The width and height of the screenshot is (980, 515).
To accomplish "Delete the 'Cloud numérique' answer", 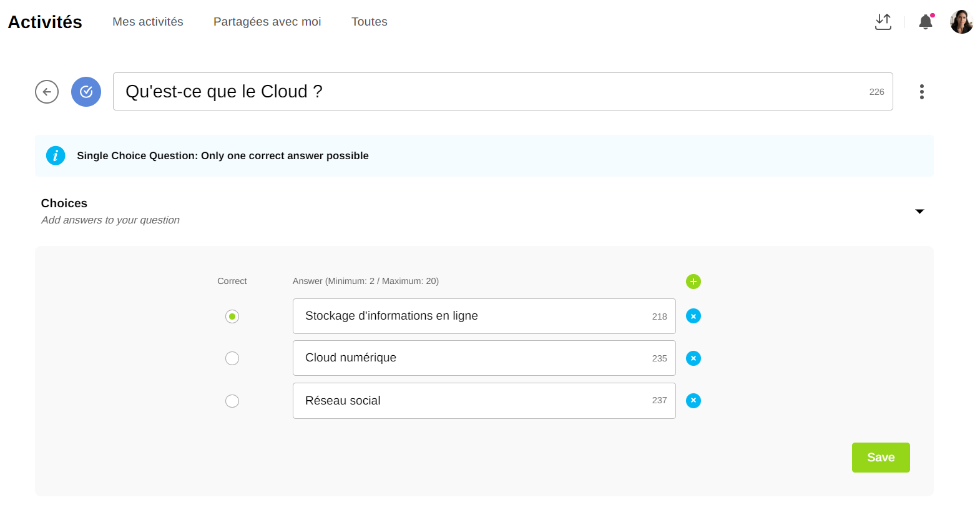I will click(x=693, y=358).
